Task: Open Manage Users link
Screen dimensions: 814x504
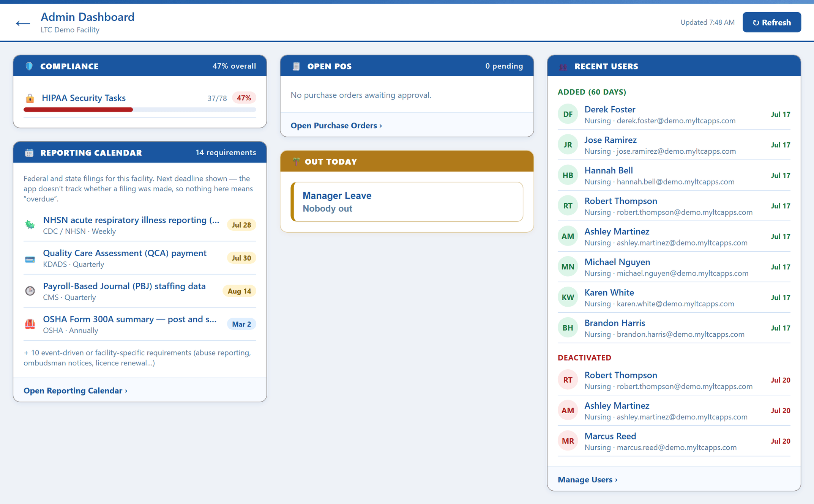Action: tap(587, 480)
